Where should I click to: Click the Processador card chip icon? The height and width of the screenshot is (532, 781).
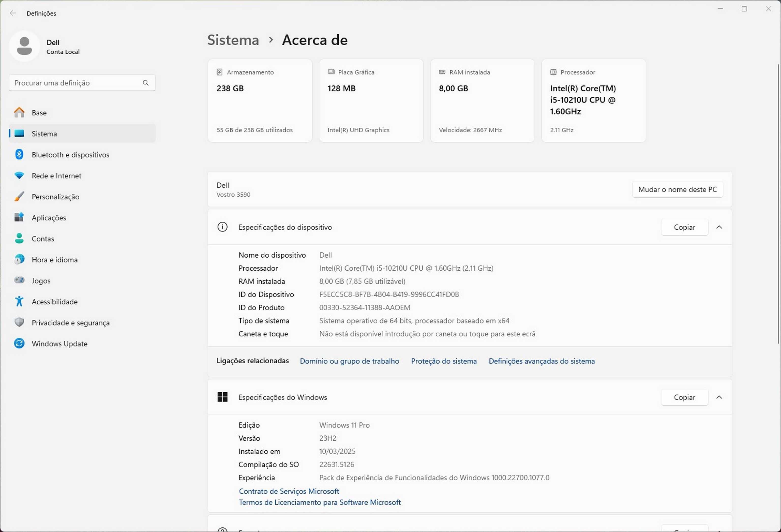pyautogui.click(x=553, y=72)
